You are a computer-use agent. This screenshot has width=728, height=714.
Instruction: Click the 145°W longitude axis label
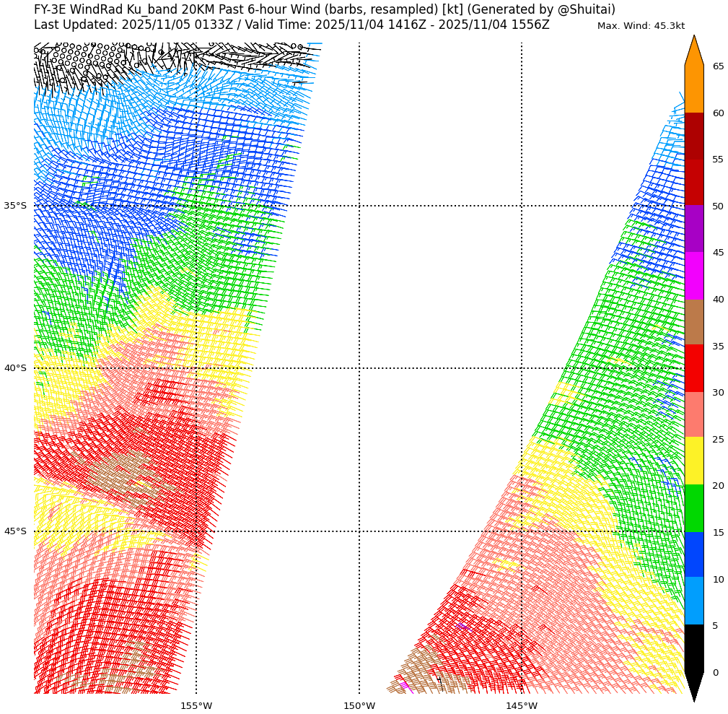pos(522,705)
